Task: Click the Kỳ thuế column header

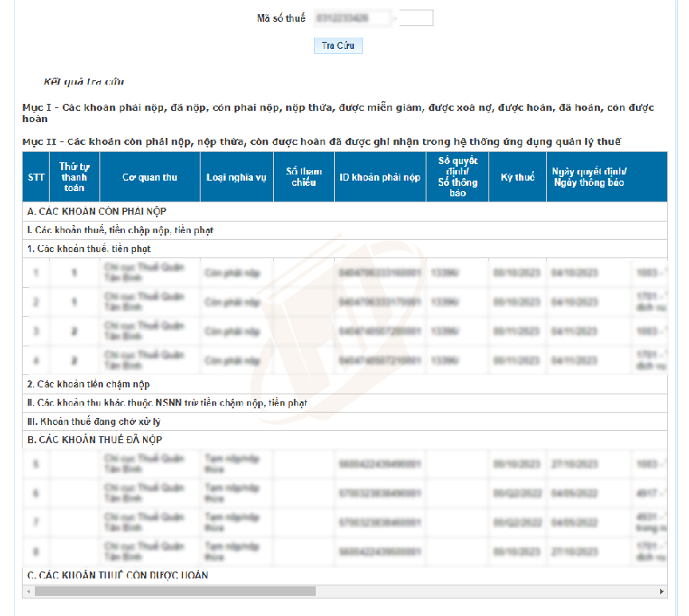Action: click(517, 177)
